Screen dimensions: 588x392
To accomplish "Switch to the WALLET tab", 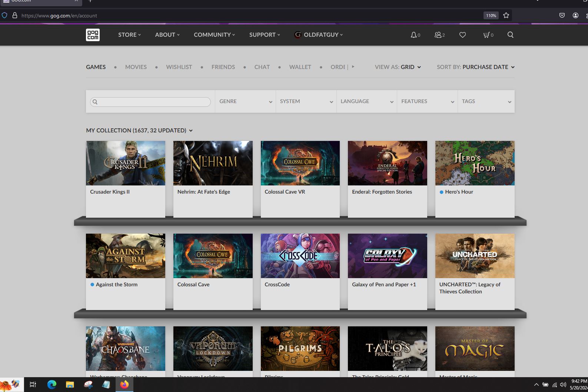I will pos(300,67).
